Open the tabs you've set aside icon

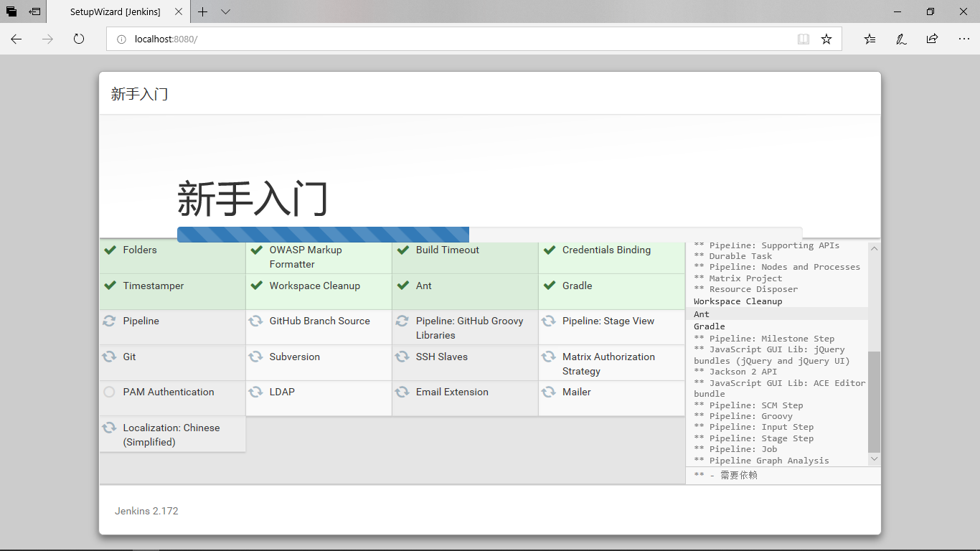[x=11, y=11]
